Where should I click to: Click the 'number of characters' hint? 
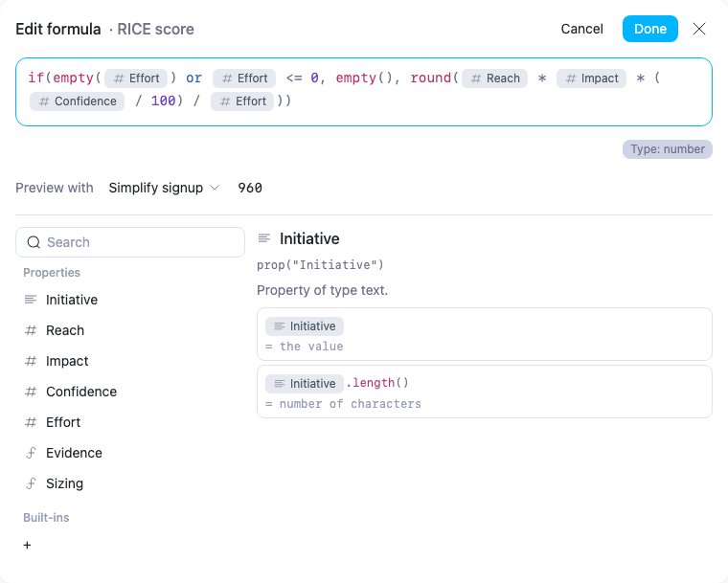tap(350, 403)
